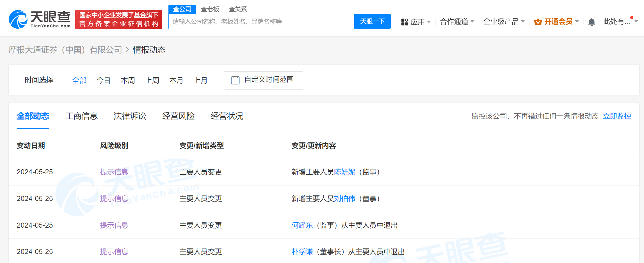
Task: Select the 本周 time filter
Action: tap(128, 81)
